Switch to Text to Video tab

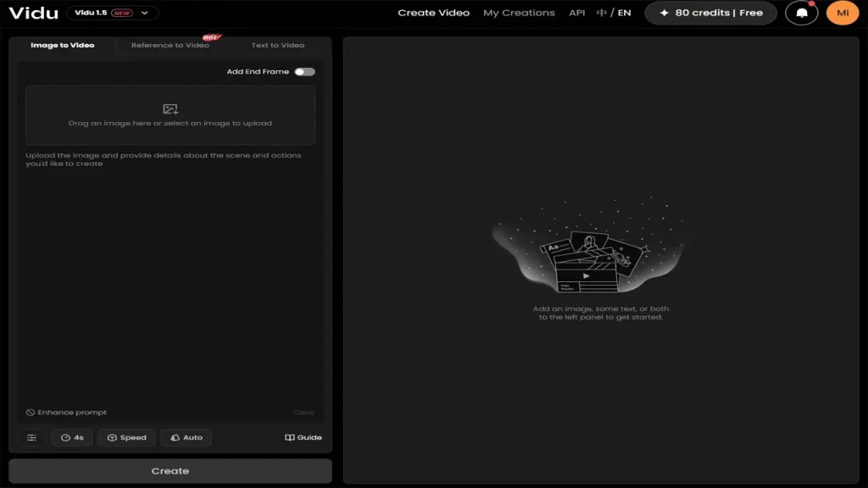[x=278, y=46]
